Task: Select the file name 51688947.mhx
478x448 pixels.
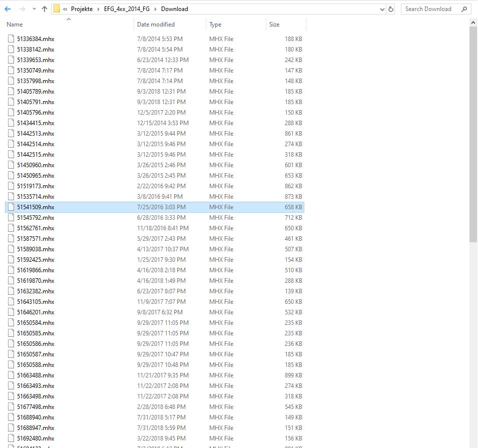Action: [36, 428]
